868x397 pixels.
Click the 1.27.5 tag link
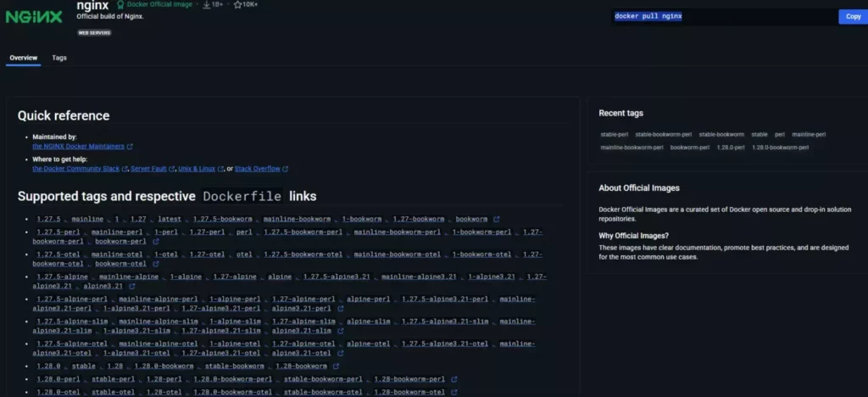48,219
